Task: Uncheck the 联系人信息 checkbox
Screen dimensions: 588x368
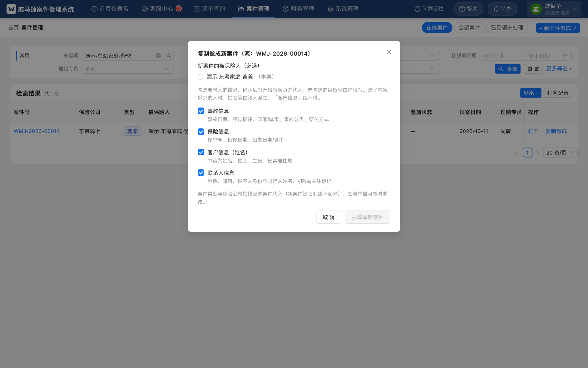Action: [x=201, y=173]
